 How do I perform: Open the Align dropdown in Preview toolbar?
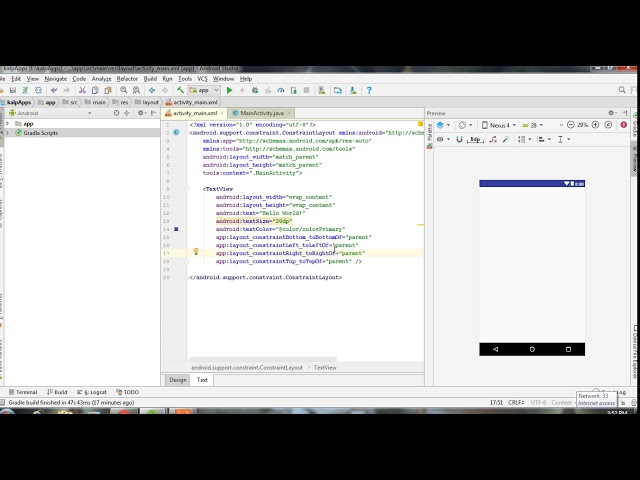tap(544, 139)
